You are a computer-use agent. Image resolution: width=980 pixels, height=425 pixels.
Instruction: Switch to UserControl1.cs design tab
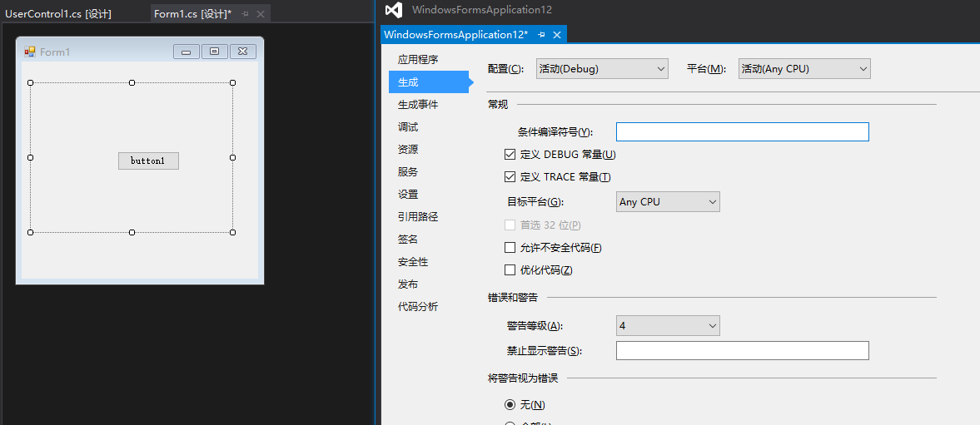pos(58,14)
